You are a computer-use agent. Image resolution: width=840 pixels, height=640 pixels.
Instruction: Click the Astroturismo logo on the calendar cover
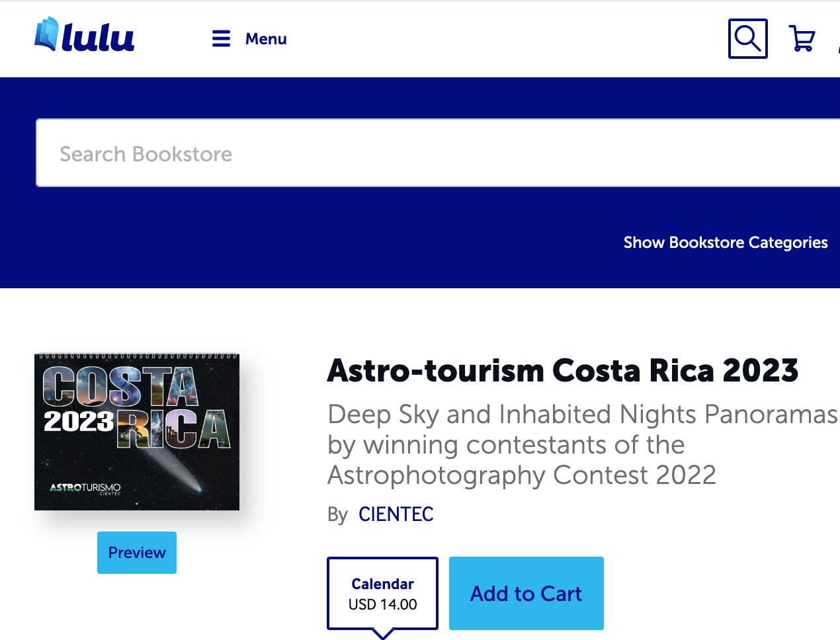pos(85,488)
